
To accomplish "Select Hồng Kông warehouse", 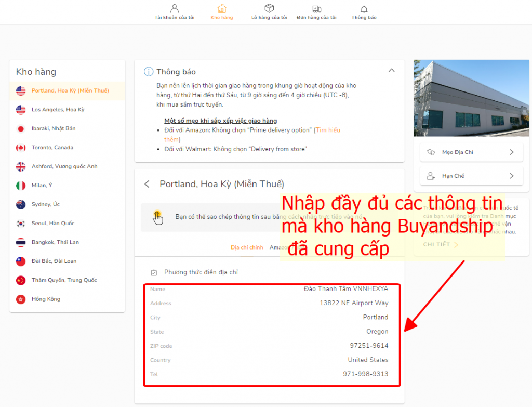I will 67,299.
